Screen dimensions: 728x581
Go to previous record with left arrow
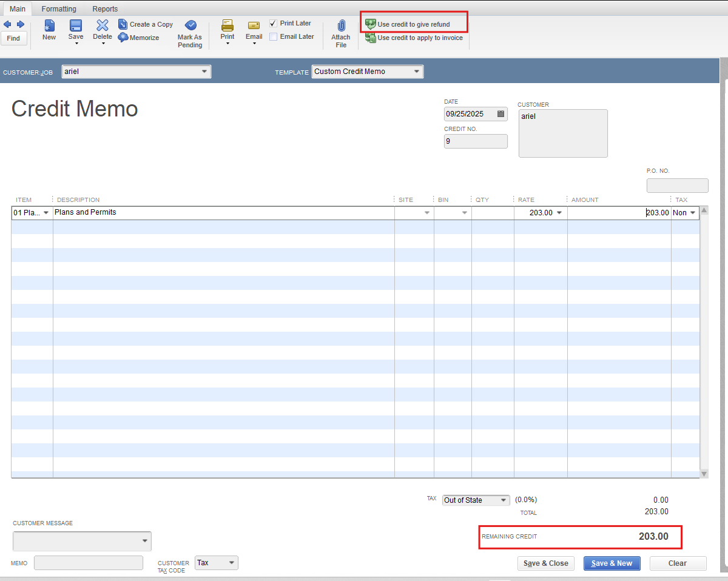(x=8, y=24)
